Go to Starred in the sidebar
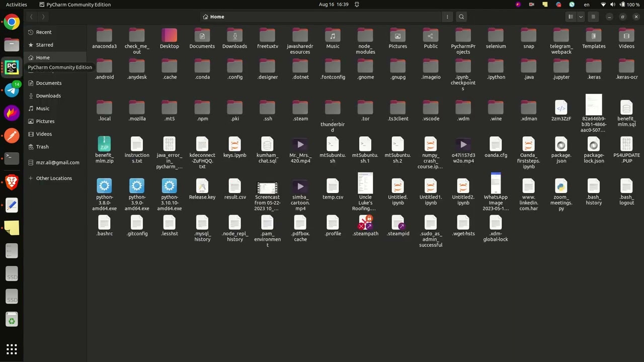Screen dimensions: 644x362 (x=55, y=45)
